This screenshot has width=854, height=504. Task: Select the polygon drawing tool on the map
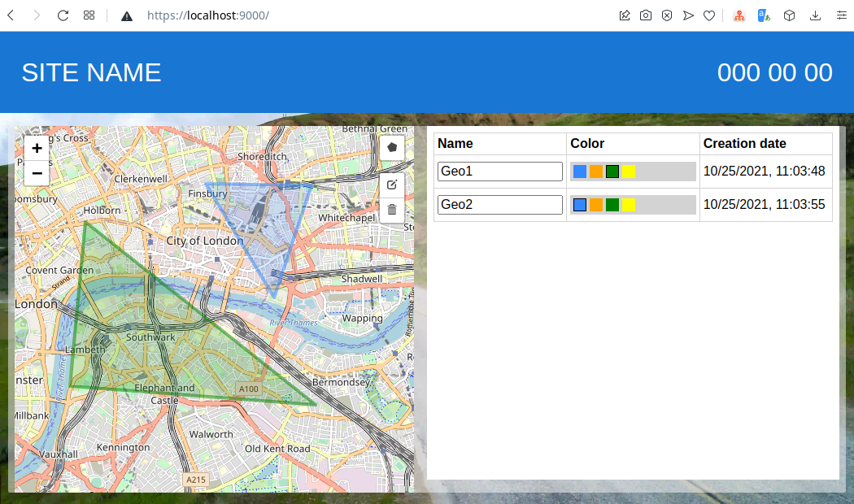[x=391, y=149]
